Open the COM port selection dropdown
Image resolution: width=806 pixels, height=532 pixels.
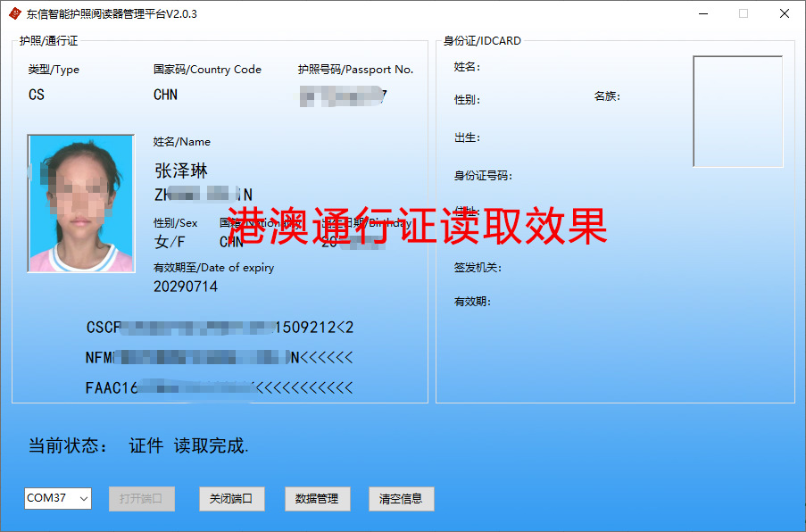(81, 499)
